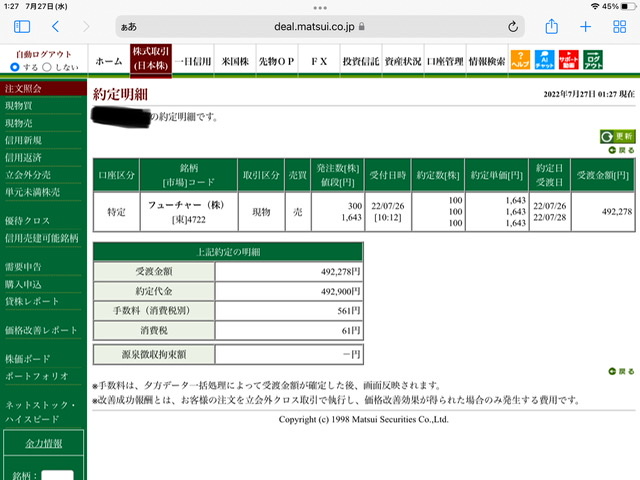The image size is (640, 480).
Task: Open the Safari share icon
Action: [x=551, y=27]
